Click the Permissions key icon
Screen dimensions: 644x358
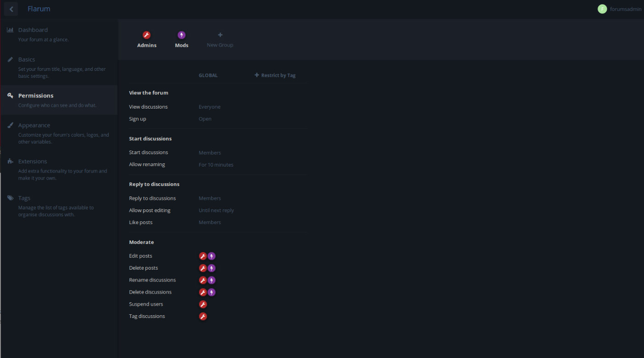[10, 96]
